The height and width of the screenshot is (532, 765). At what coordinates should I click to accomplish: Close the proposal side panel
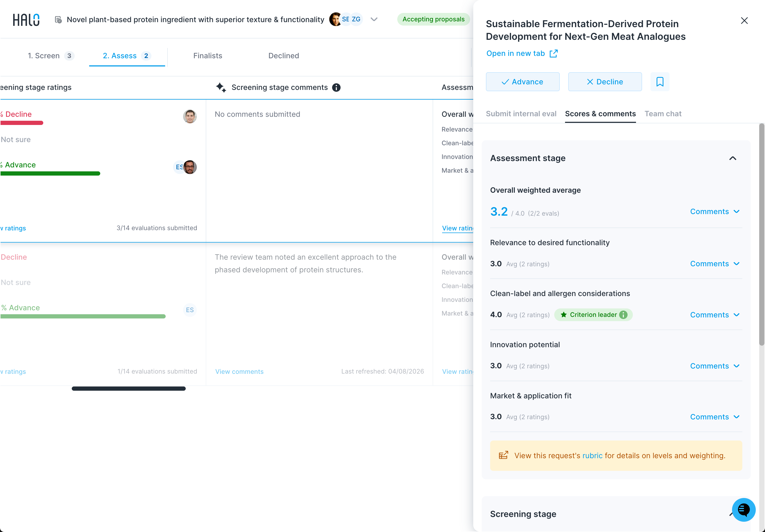(x=744, y=21)
